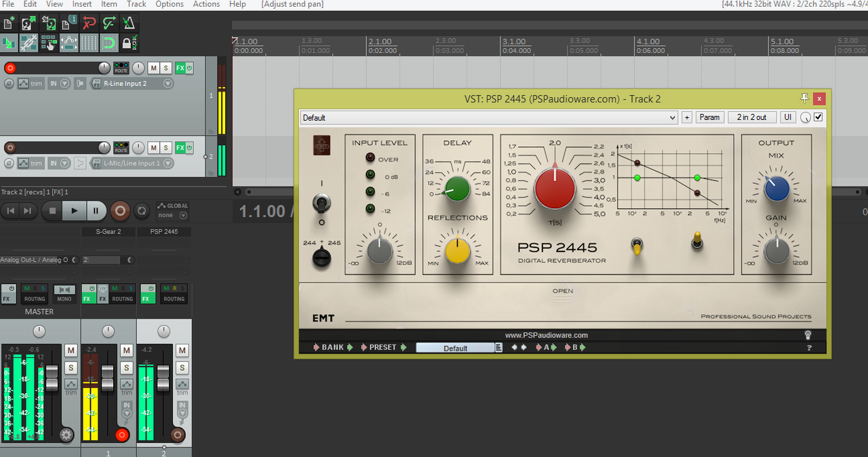Click track 1 envelope trim icon

tap(23, 84)
